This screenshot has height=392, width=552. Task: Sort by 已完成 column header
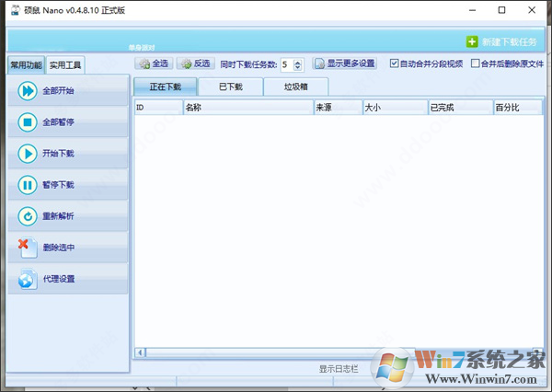pos(461,108)
